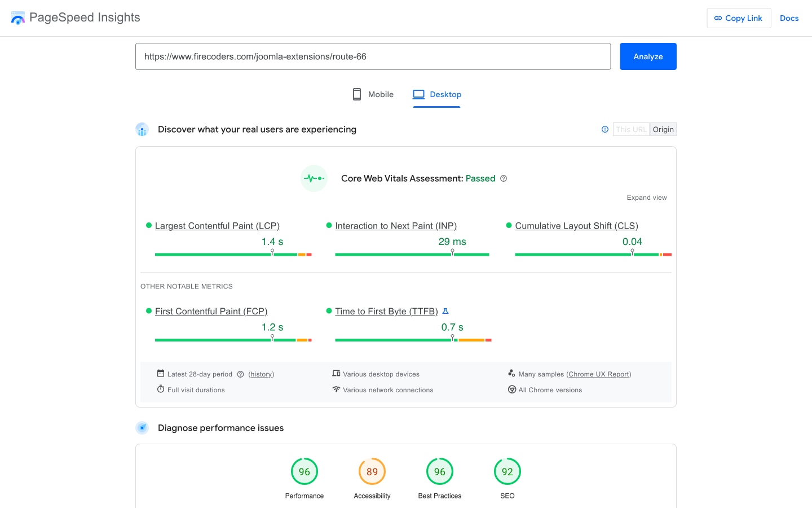Click the Analyze button

click(x=648, y=56)
